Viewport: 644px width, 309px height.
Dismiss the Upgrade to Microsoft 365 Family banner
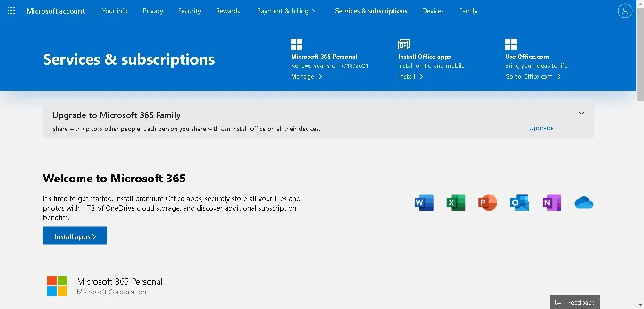pyautogui.click(x=581, y=114)
